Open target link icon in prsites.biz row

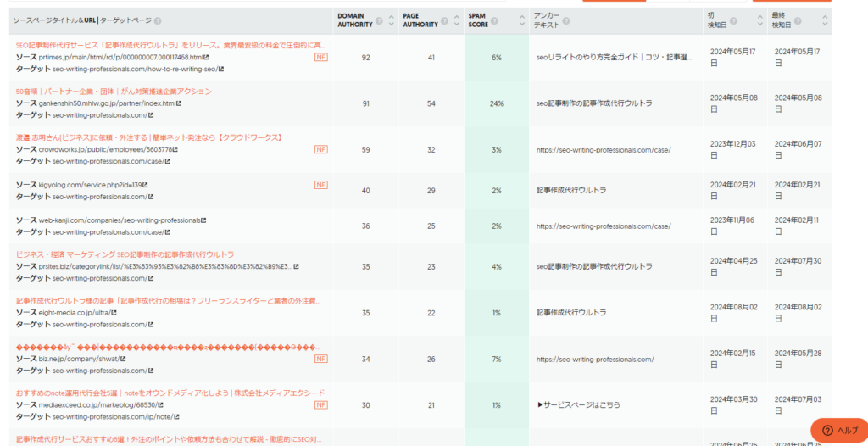(x=151, y=278)
